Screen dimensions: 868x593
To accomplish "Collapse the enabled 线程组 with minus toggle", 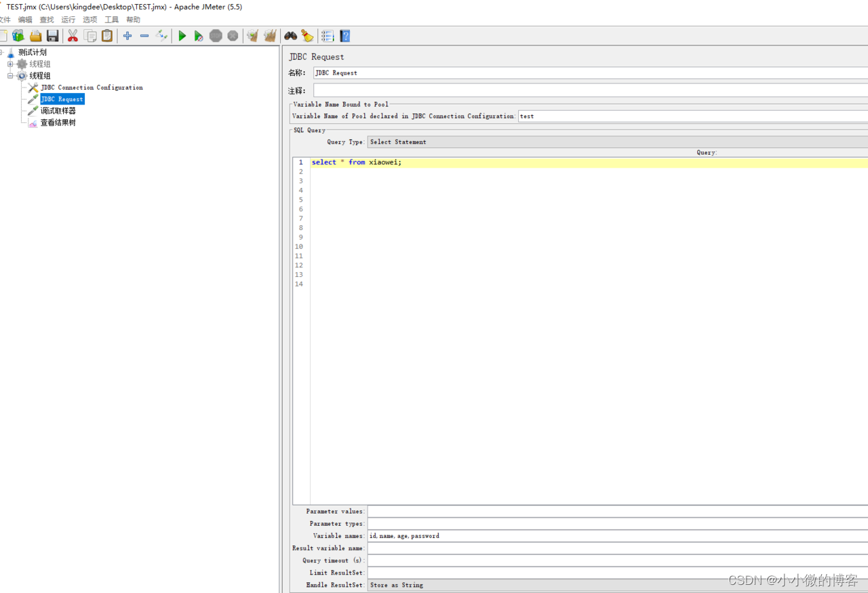I will click(10, 75).
